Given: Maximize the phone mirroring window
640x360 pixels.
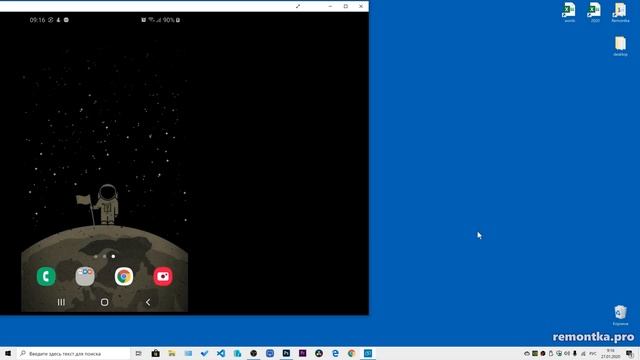Looking at the screenshot, I should pyautogui.click(x=346, y=6).
